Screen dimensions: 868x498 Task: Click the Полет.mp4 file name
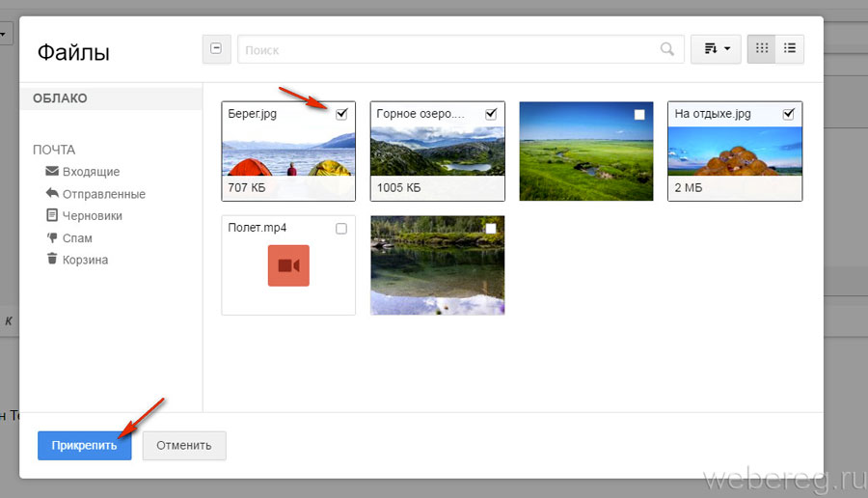coord(258,228)
